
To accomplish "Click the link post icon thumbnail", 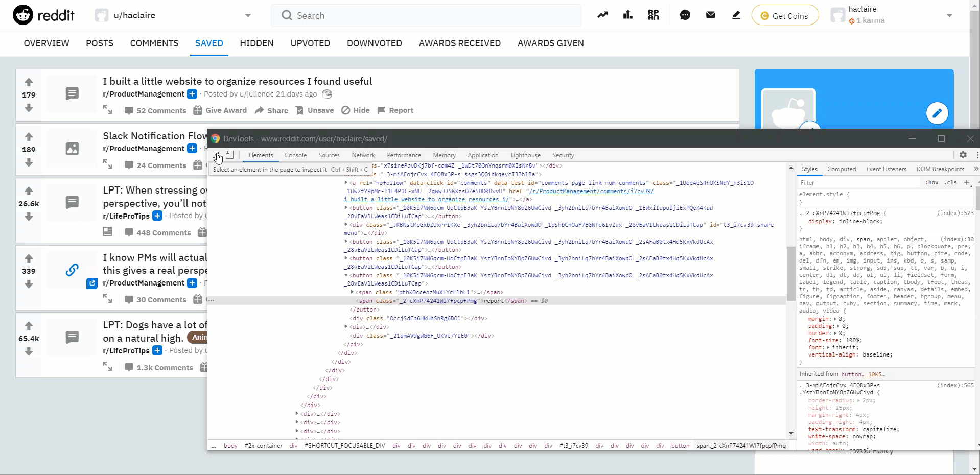I will click(x=72, y=270).
